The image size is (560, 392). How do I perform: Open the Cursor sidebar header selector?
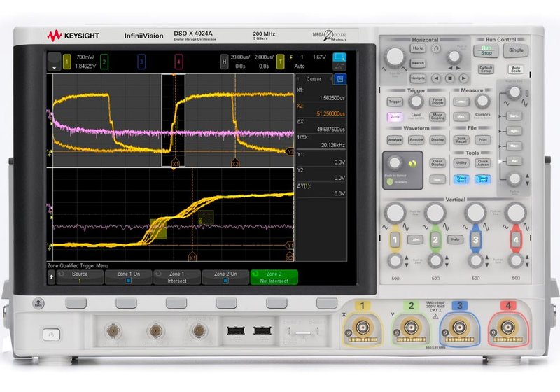tap(314, 79)
